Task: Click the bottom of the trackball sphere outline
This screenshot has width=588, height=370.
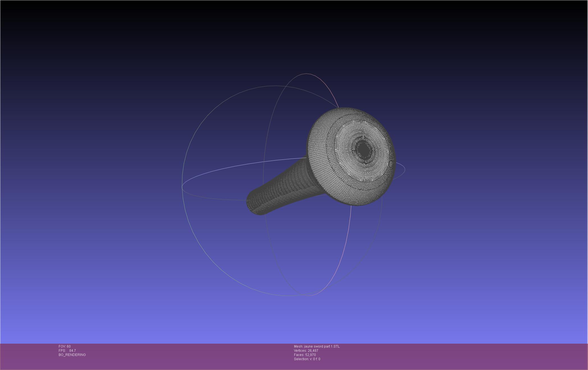Action: pos(286,295)
